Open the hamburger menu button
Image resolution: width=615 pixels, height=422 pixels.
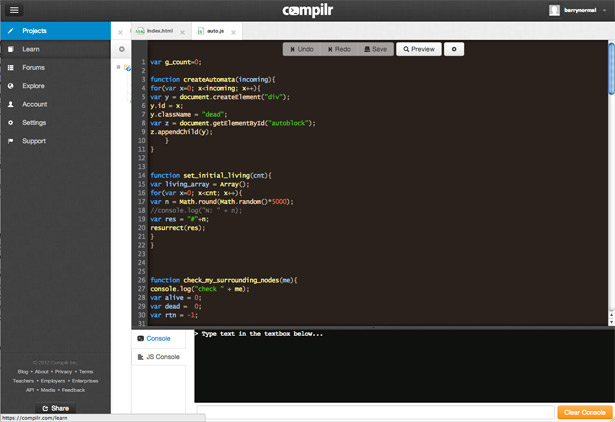tap(14, 10)
